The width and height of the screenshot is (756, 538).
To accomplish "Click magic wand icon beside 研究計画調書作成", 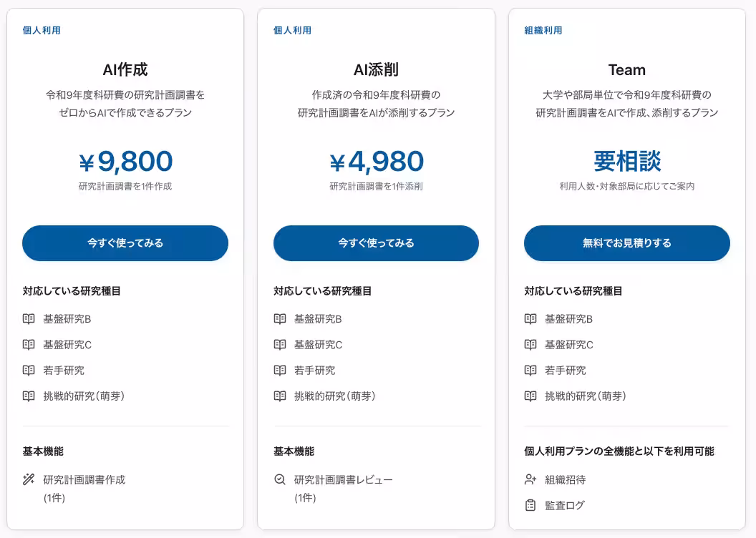I will pyautogui.click(x=29, y=479).
